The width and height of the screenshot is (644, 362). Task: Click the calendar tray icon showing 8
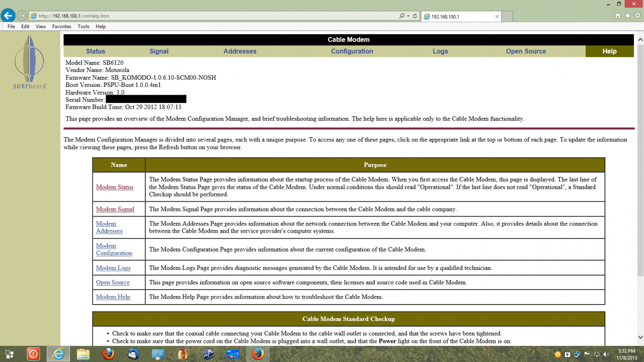[x=568, y=355]
